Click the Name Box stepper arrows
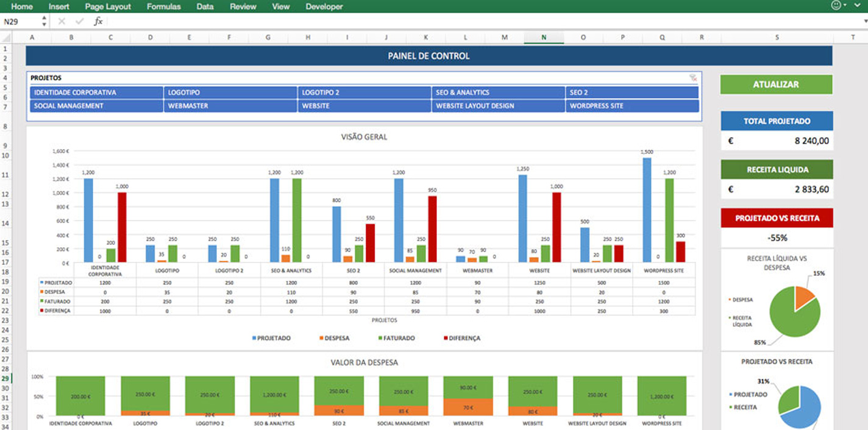868x430 pixels. click(x=44, y=21)
